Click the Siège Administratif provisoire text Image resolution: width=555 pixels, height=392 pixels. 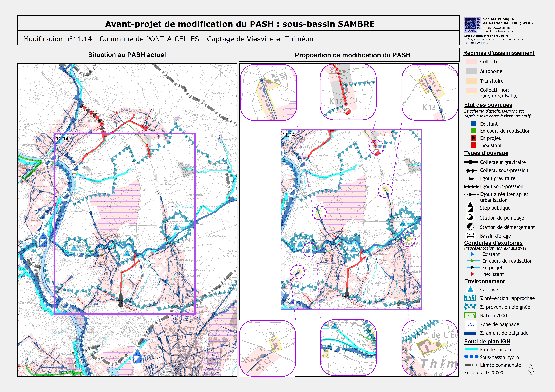(487, 36)
